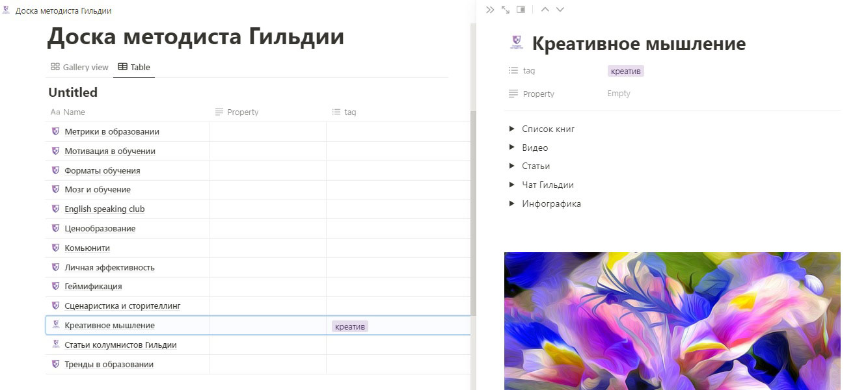Switch to the Gallery view tab
Image resolution: width=868 pixels, height=390 pixels.
78,67
